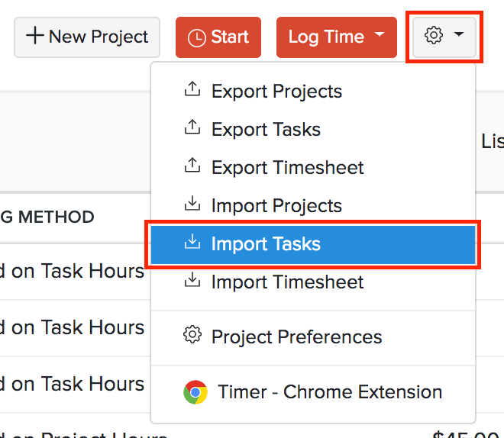Expand the Log Time dropdown arrow
This screenshot has width=504, height=438.
click(x=380, y=37)
